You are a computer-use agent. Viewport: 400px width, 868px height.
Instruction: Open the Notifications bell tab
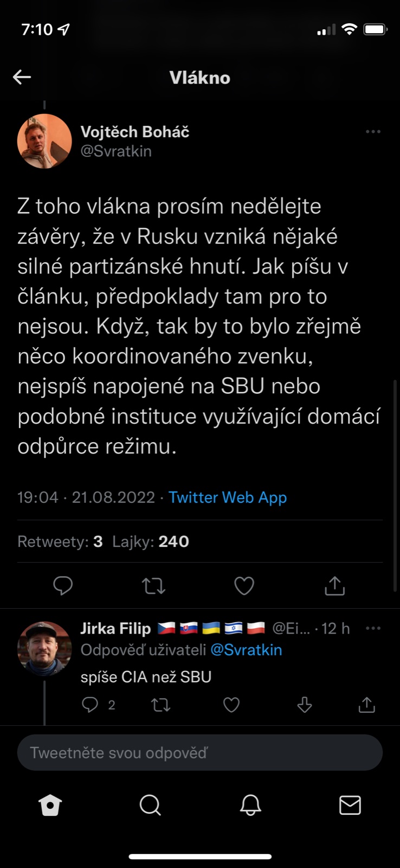(250, 806)
